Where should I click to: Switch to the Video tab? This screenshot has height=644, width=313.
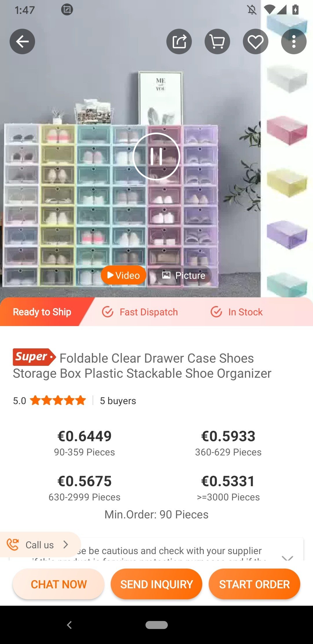(123, 275)
